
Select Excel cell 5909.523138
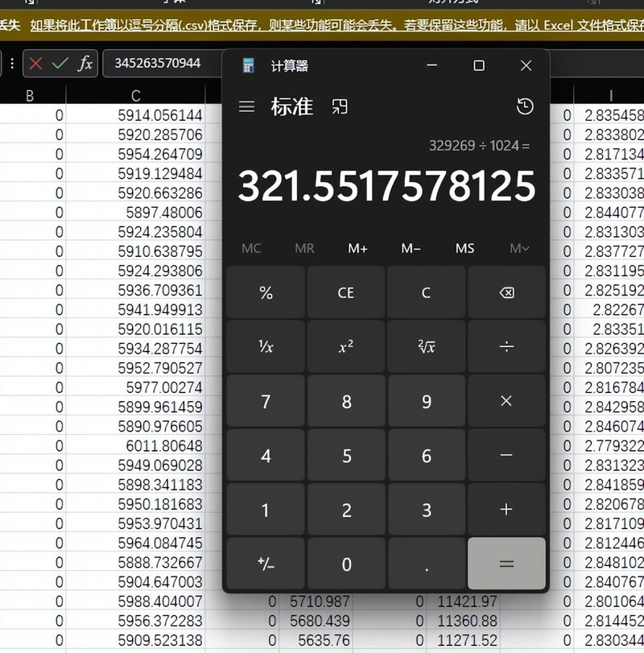pos(136,640)
